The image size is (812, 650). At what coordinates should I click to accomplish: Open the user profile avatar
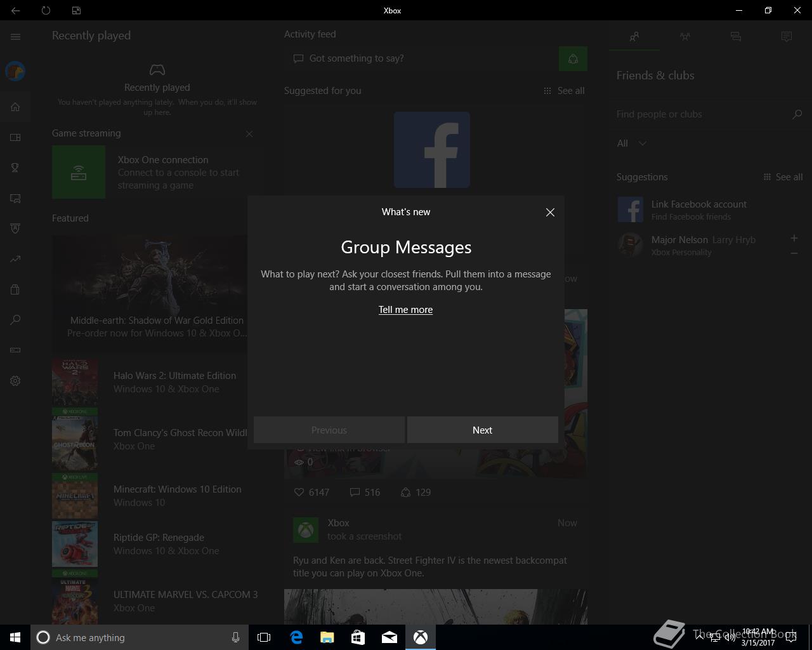[15, 71]
